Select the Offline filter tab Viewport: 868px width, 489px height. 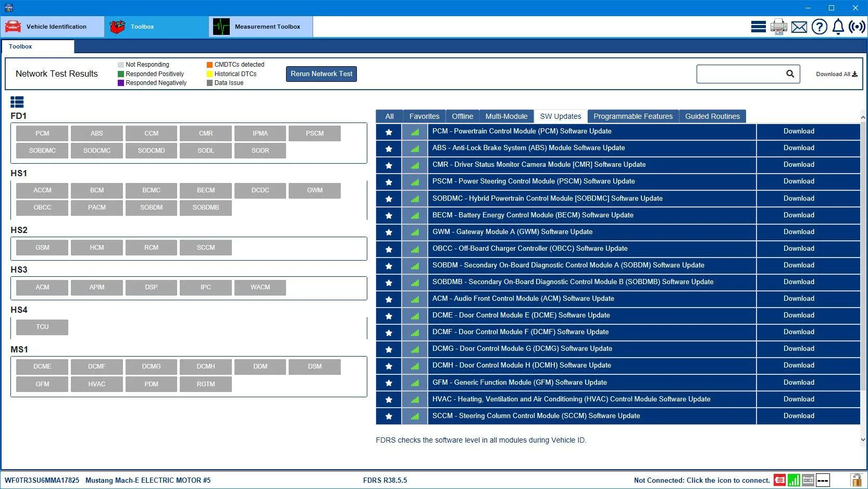(463, 116)
